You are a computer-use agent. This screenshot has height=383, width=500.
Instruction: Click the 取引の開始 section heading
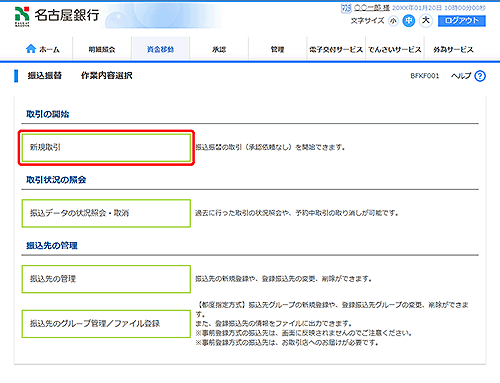tap(48, 114)
